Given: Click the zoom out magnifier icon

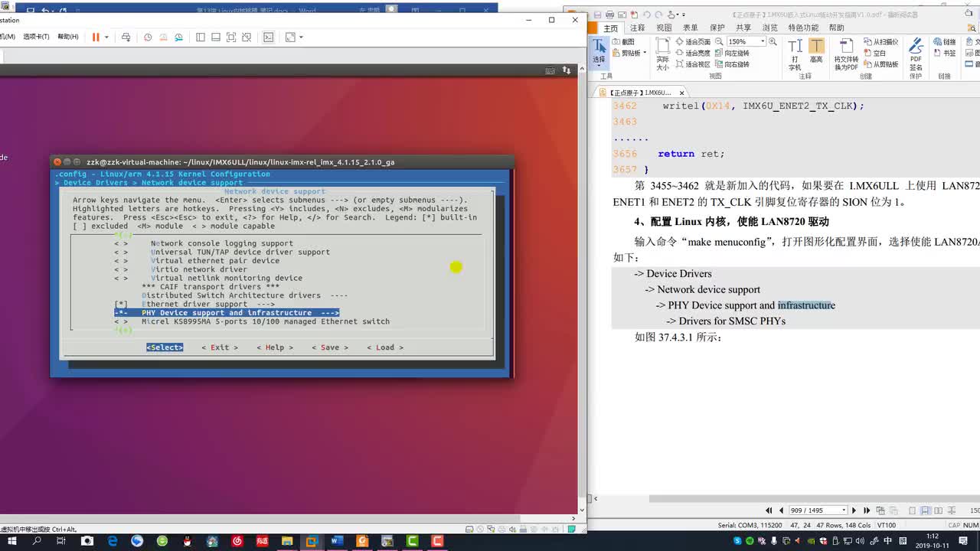Looking at the screenshot, I should click(720, 41).
